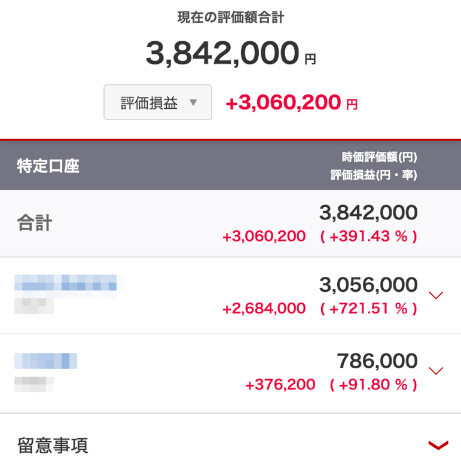Click the 3,842,000 円 total valuation headline
461x476 pixels.
point(230,54)
